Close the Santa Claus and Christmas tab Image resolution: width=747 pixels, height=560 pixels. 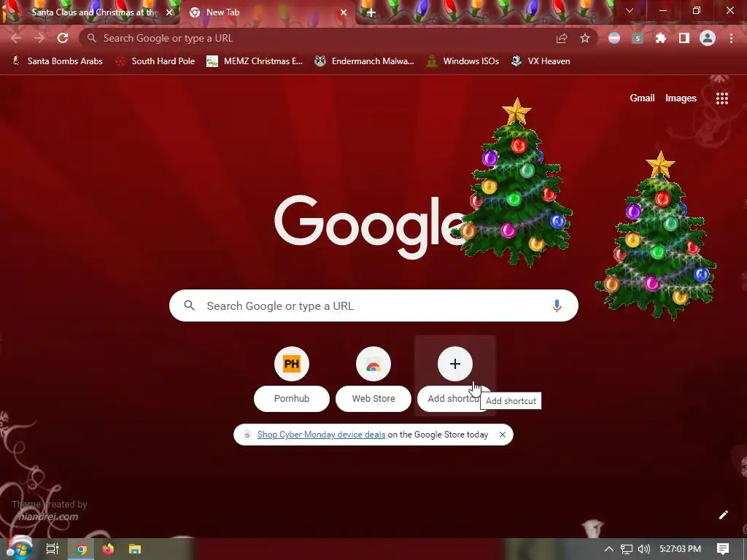pyautogui.click(x=169, y=12)
